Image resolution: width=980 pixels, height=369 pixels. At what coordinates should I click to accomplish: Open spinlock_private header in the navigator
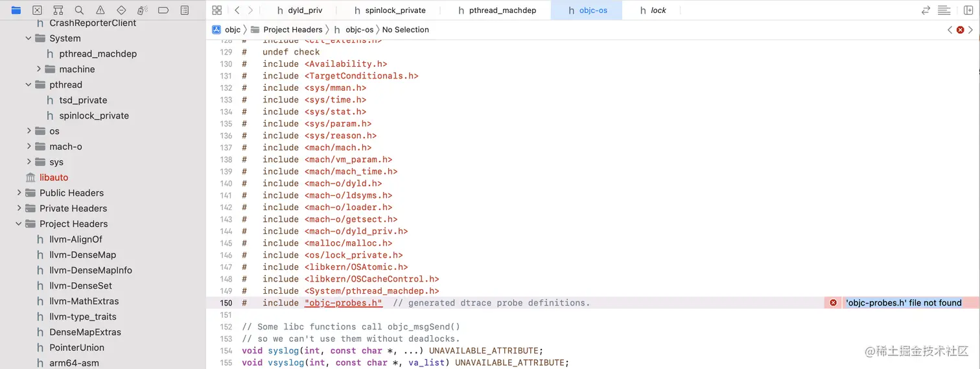click(94, 115)
